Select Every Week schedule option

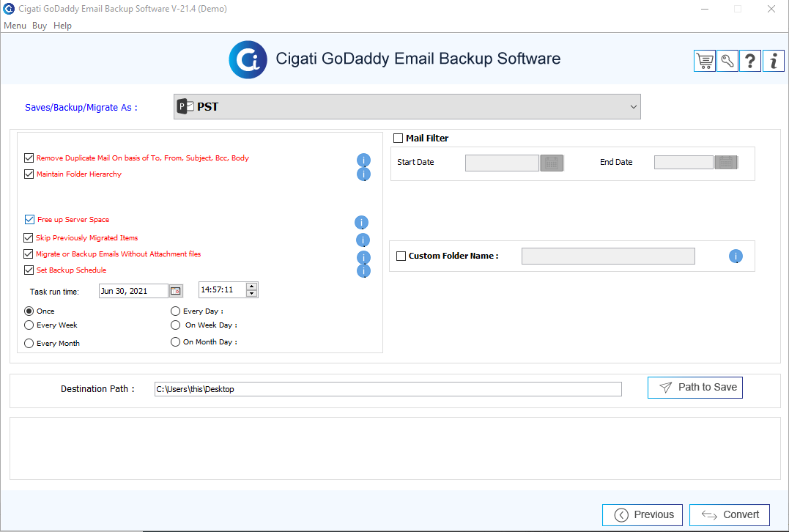(x=29, y=325)
